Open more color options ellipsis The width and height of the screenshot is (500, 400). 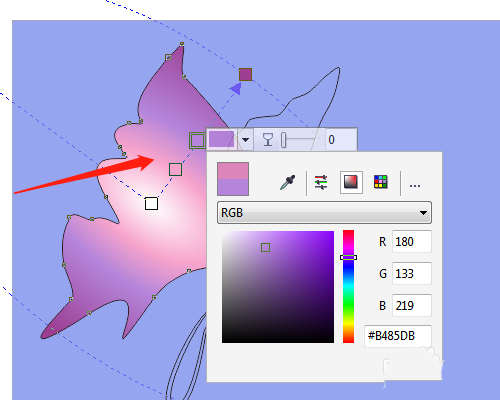coord(415,186)
